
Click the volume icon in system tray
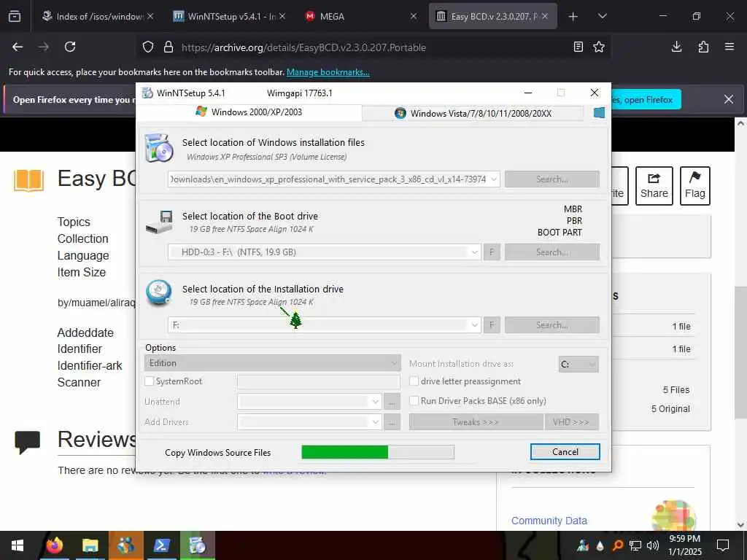click(653, 545)
